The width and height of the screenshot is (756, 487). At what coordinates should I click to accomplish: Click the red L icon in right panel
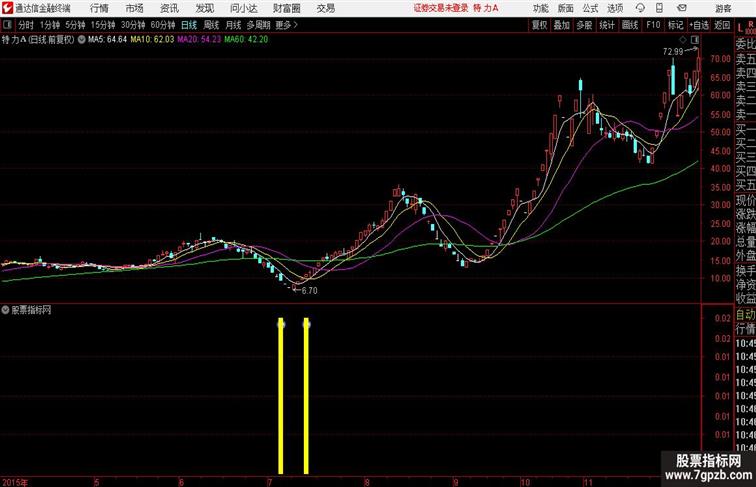click(x=740, y=27)
